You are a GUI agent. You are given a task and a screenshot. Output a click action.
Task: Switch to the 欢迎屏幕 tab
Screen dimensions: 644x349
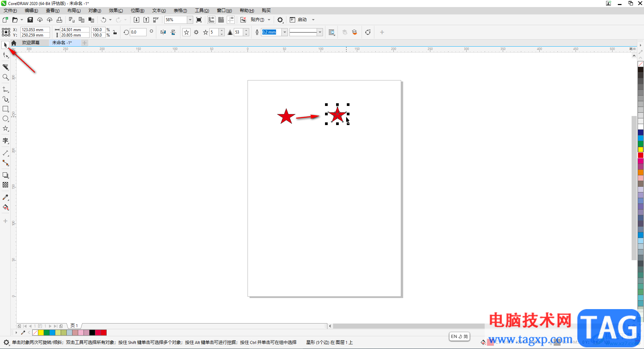pos(31,43)
